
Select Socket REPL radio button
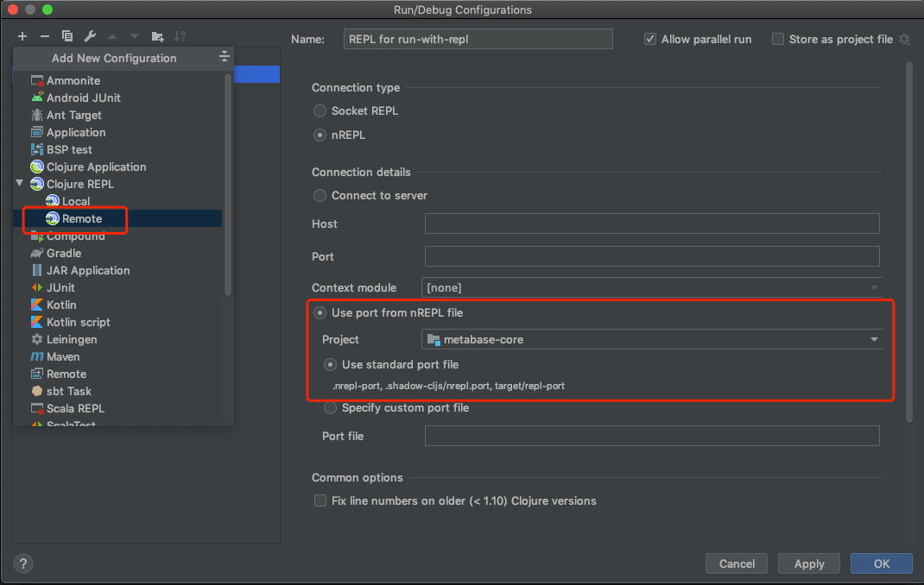coord(320,110)
